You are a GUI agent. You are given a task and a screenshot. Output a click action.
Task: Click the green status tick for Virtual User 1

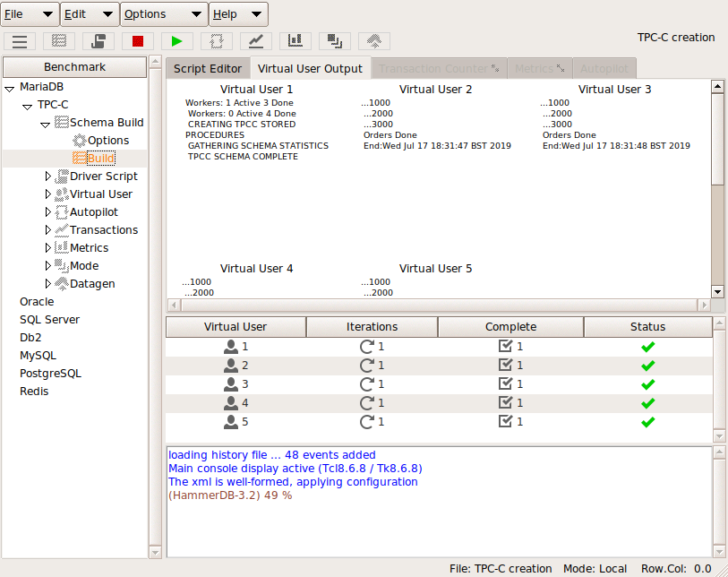(x=647, y=347)
